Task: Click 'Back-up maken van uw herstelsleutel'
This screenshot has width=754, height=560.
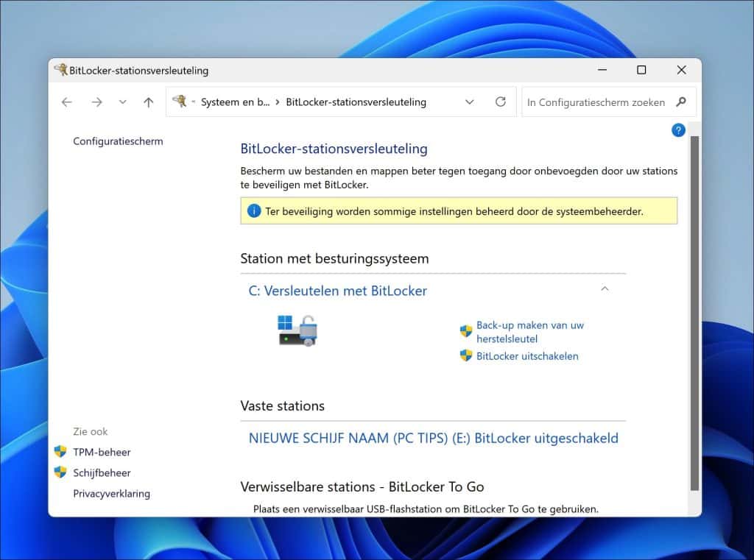Action: coord(530,332)
